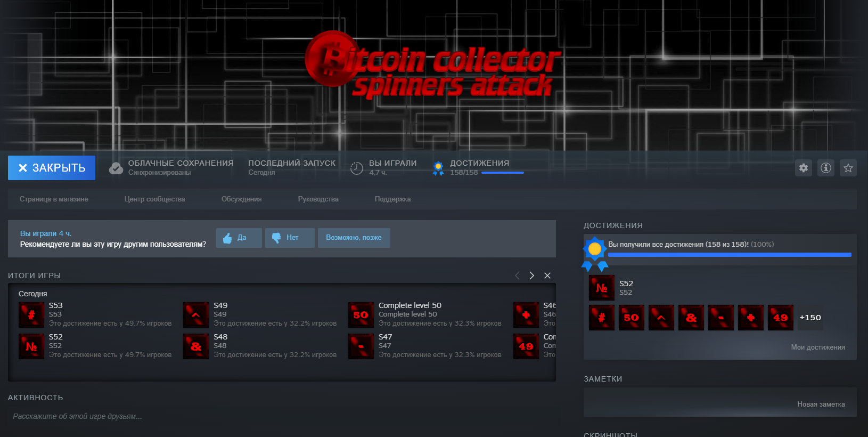Viewport: 868px width, 437px height.
Task: Click the Complete level 50 title text
Action: pyautogui.click(x=410, y=305)
